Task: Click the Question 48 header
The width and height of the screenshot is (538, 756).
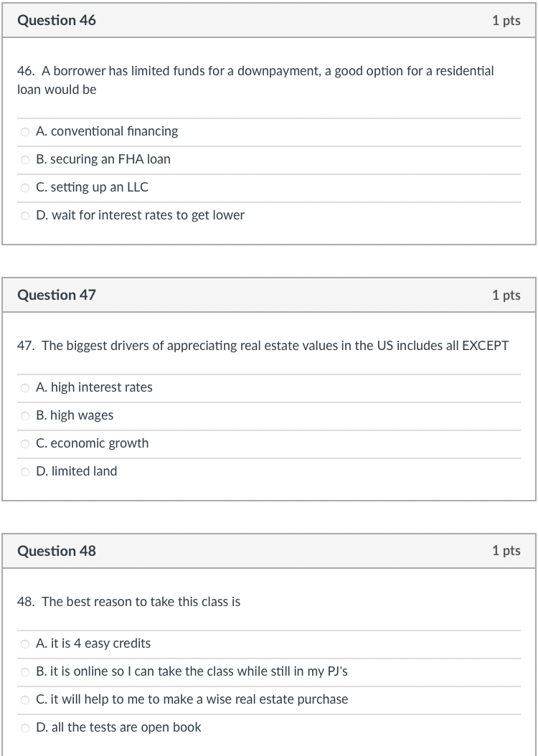Action: tap(57, 551)
